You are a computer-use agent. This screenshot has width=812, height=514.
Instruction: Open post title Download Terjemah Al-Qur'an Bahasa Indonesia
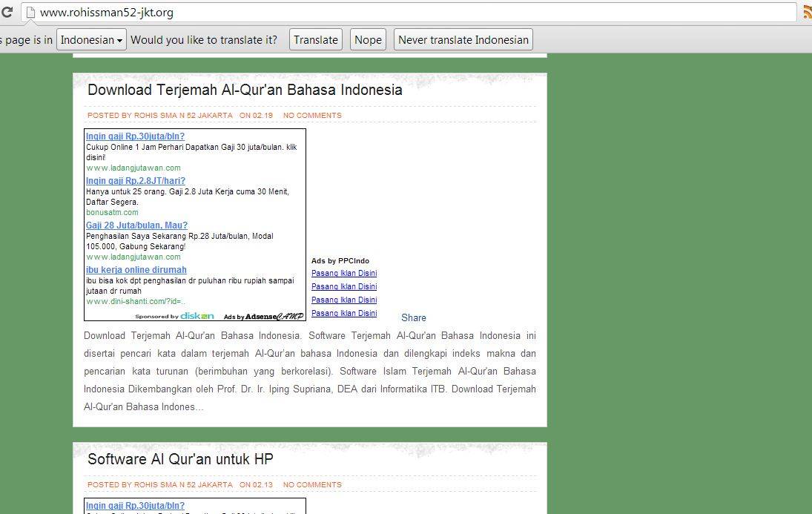[245, 90]
